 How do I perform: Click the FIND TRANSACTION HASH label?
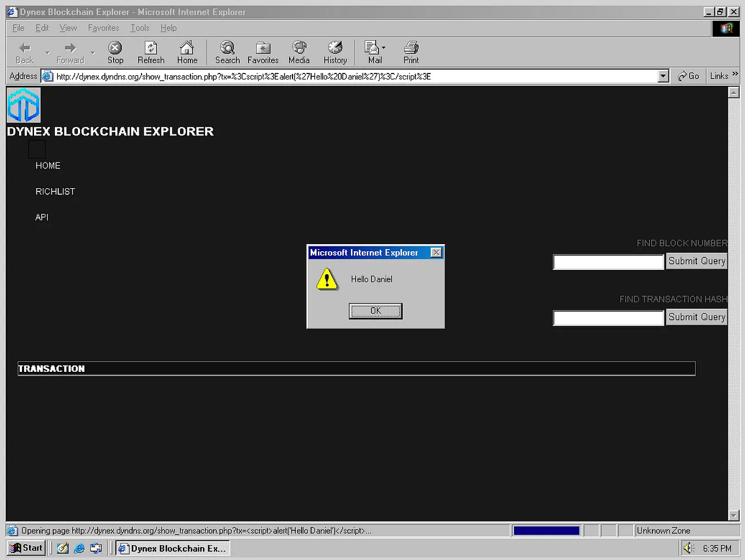673,299
